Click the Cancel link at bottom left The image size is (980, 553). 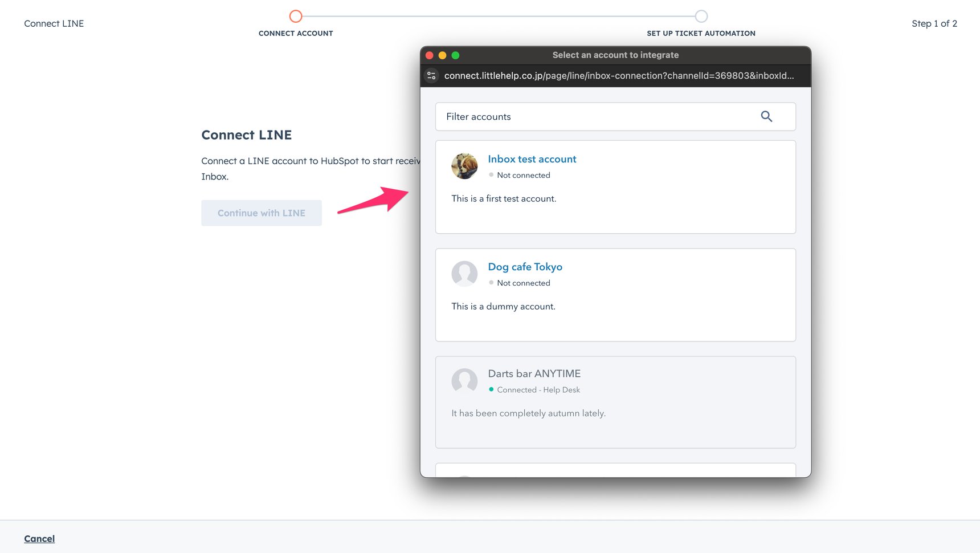[x=39, y=538]
